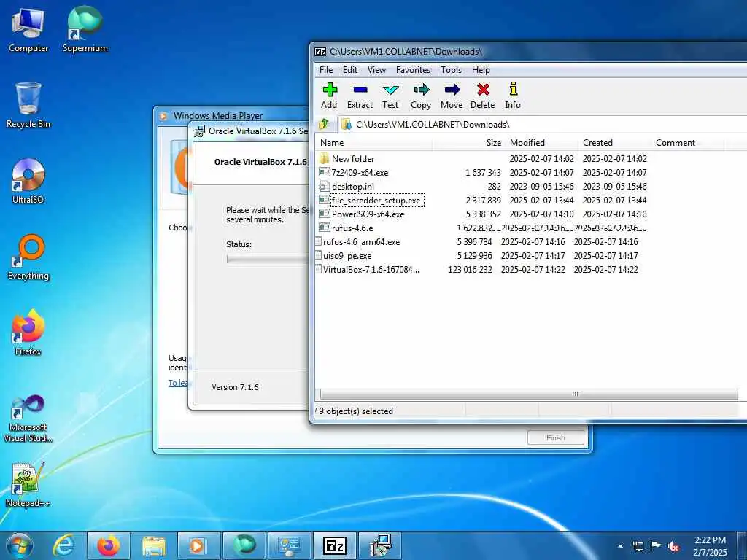Viewport: 747px width, 560px height.
Task: Sort the file list by Name column
Action: [373, 143]
